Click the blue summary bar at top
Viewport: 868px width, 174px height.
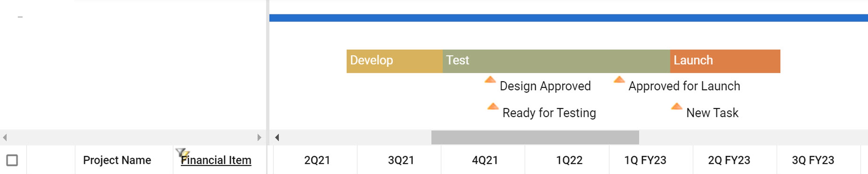pos(568,18)
